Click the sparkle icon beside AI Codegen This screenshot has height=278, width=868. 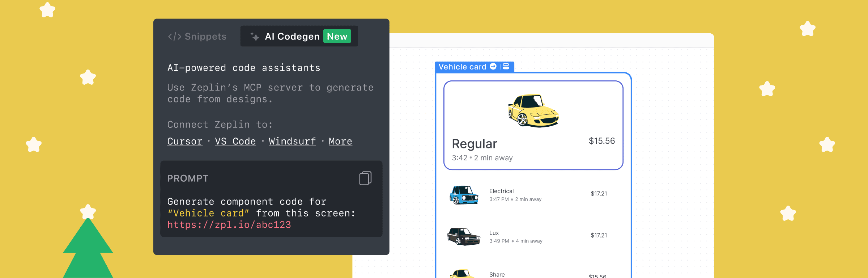tap(255, 37)
